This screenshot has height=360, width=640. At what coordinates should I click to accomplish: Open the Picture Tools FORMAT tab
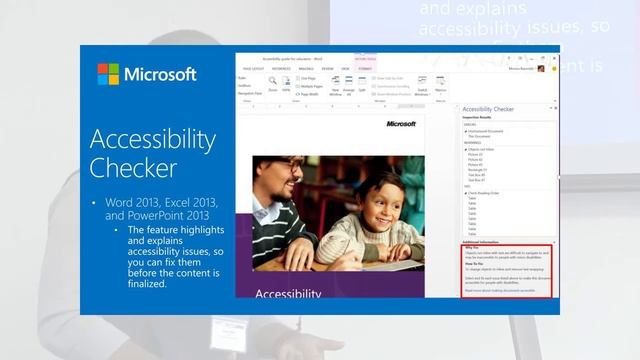point(365,69)
